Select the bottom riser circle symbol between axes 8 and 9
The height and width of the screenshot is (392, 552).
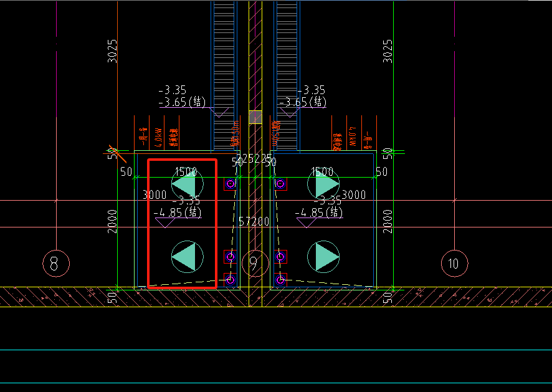pos(231,280)
